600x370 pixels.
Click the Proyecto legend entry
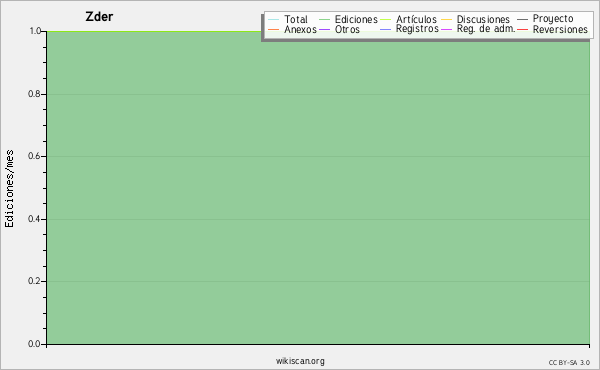(x=545, y=18)
